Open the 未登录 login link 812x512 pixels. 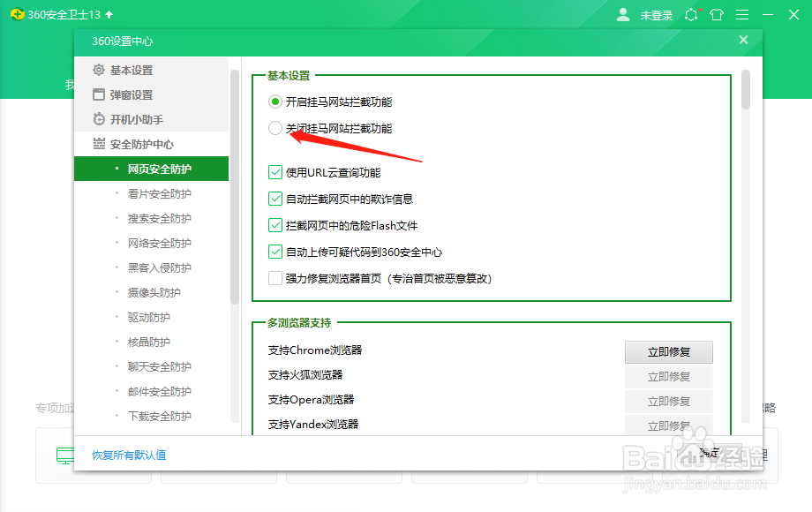click(x=656, y=16)
